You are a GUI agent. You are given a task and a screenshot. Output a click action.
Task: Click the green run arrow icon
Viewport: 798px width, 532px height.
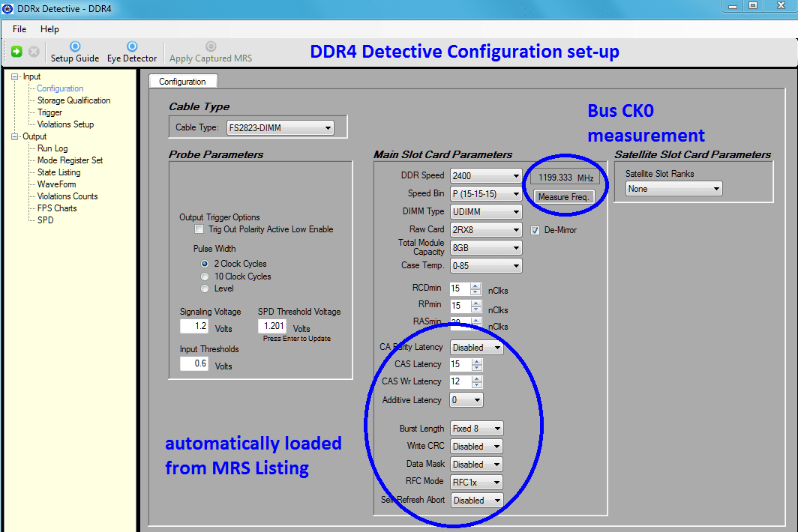[x=16, y=52]
